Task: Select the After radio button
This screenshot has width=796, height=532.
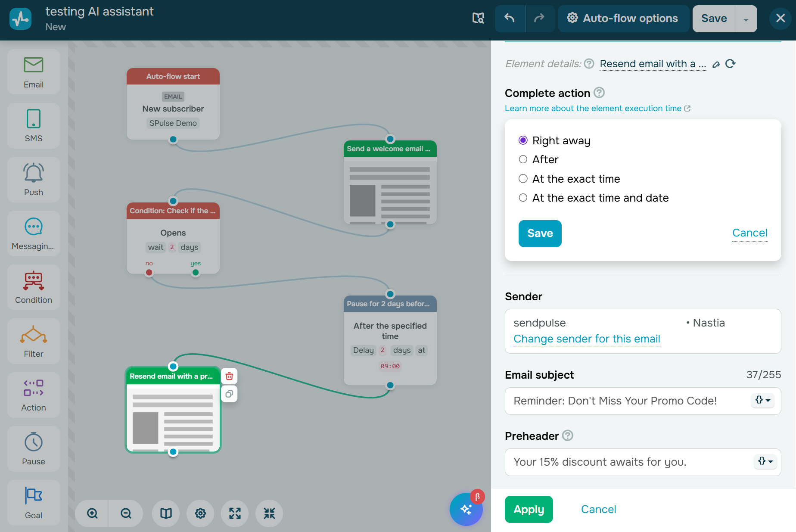Action: click(x=523, y=159)
